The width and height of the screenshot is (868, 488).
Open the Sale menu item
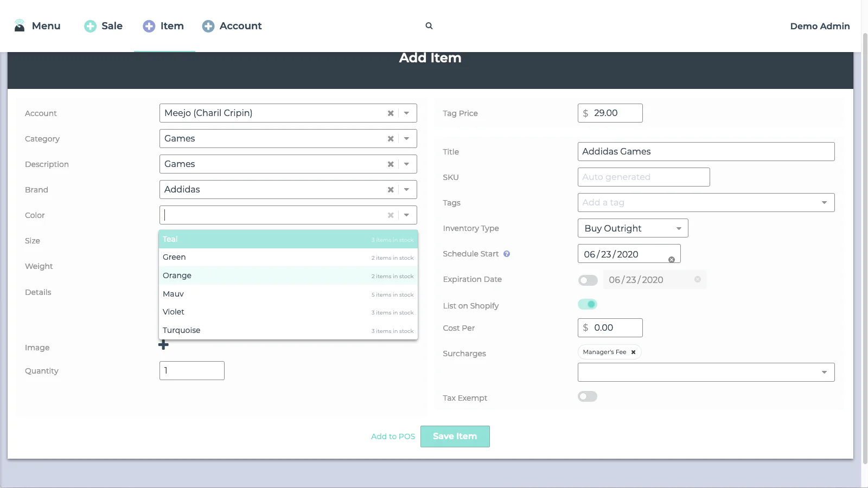[103, 25]
